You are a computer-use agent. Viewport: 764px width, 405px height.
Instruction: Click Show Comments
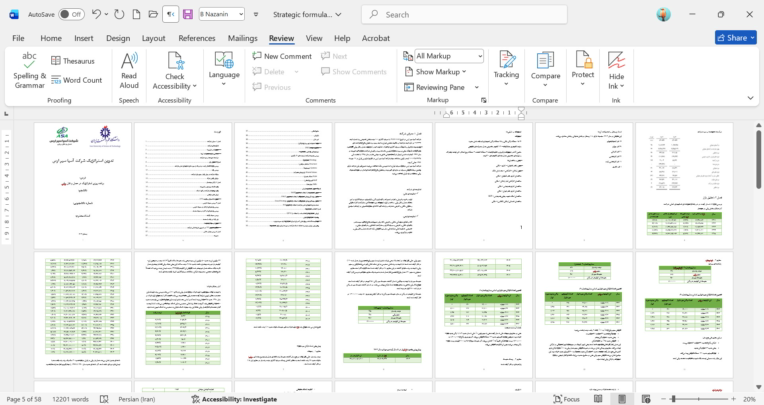(x=354, y=72)
